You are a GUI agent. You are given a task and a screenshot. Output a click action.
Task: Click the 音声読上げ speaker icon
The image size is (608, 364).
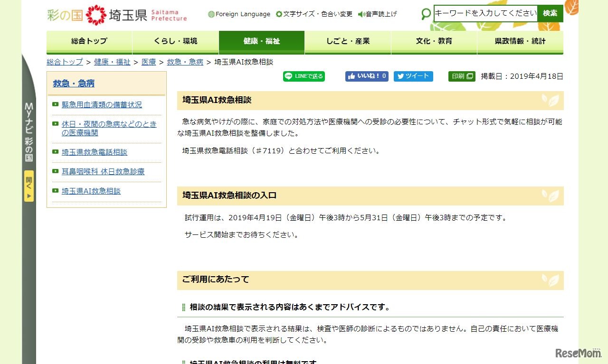tap(361, 14)
